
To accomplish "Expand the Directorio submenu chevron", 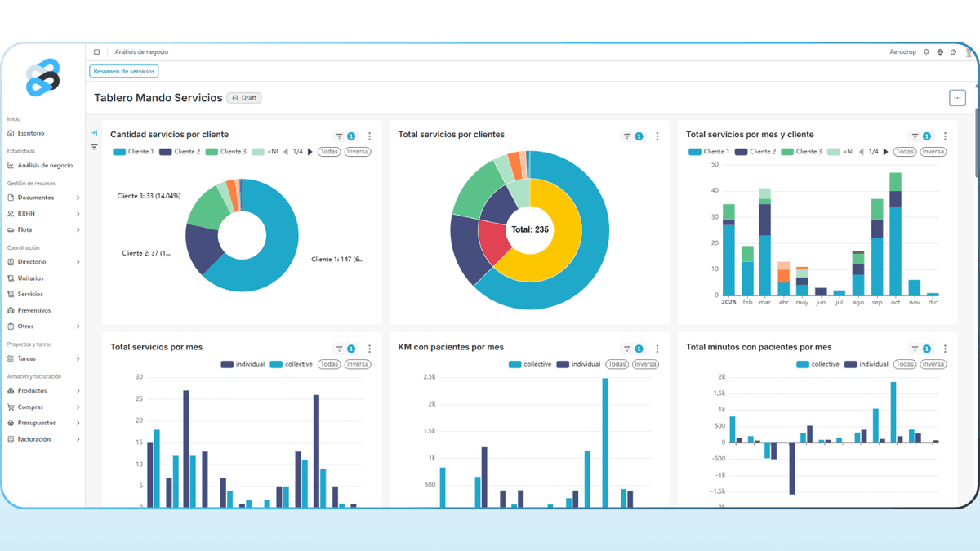I will 78,262.
